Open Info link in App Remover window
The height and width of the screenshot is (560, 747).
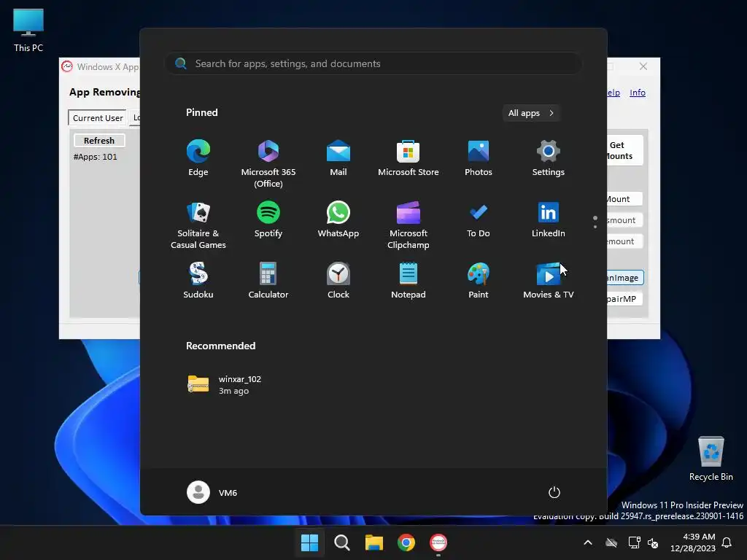[638, 93]
